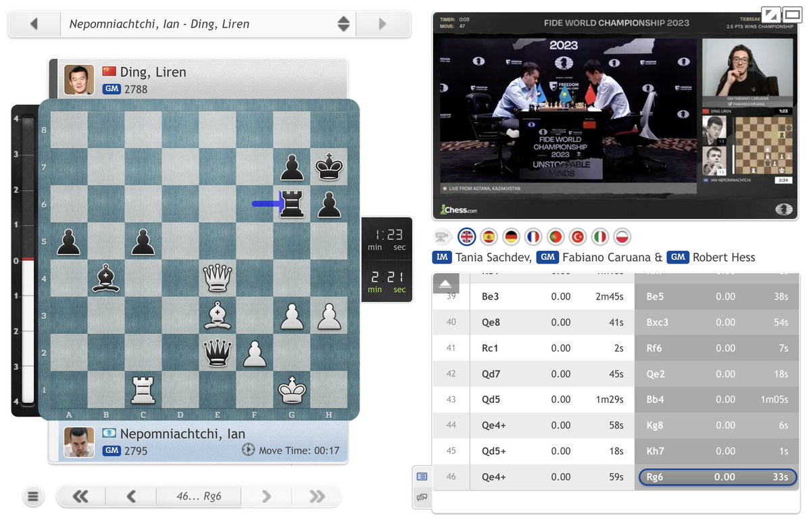Click commentator name Robert Hess
Screen dimensions: 811x532
[x=722, y=258]
